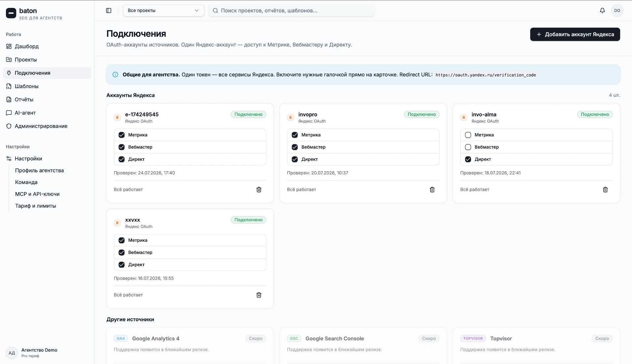This screenshot has width=632, height=364.
Task: Open Тариф и лимиты settings
Action: [x=36, y=206]
